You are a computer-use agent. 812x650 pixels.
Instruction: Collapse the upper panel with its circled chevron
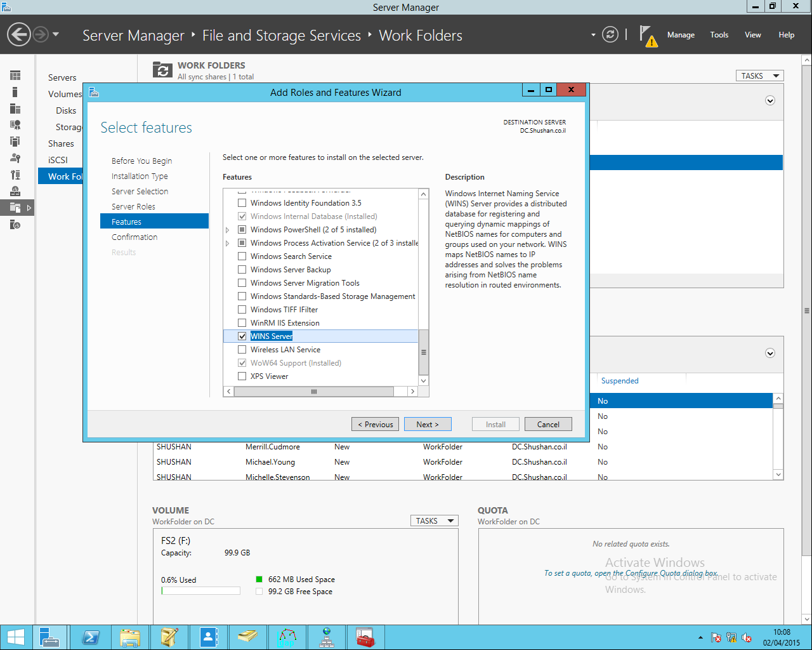click(x=770, y=100)
